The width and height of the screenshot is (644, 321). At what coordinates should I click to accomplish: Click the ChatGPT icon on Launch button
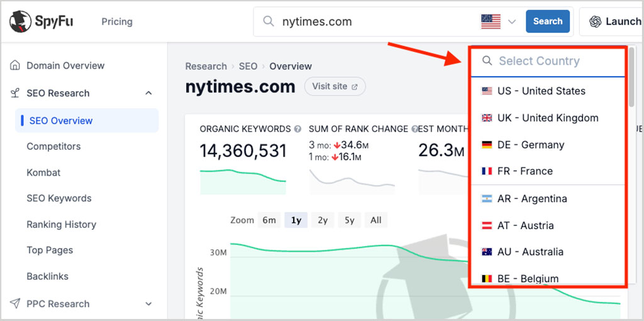(x=595, y=21)
